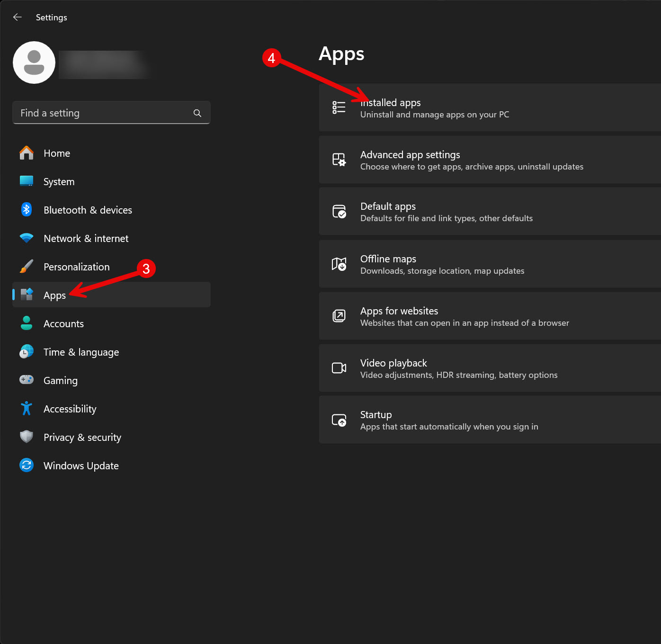Open Accessibility settings

point(111,409)
